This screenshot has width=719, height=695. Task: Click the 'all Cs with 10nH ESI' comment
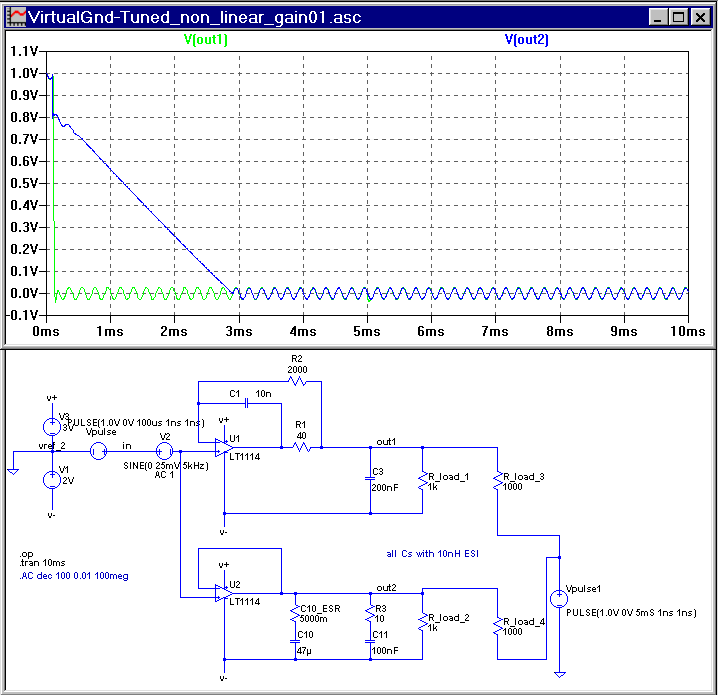tap(434, 553)
